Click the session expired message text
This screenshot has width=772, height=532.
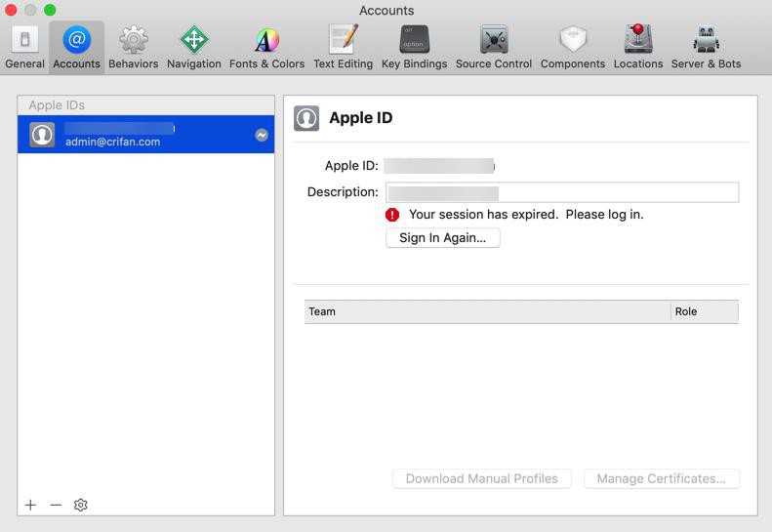(526, 215)
